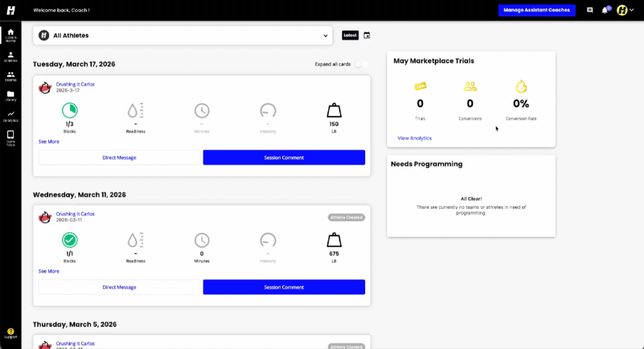The image size is (644, 349).
Task: Select the Latest view button
Action: [x=351, y=35]
